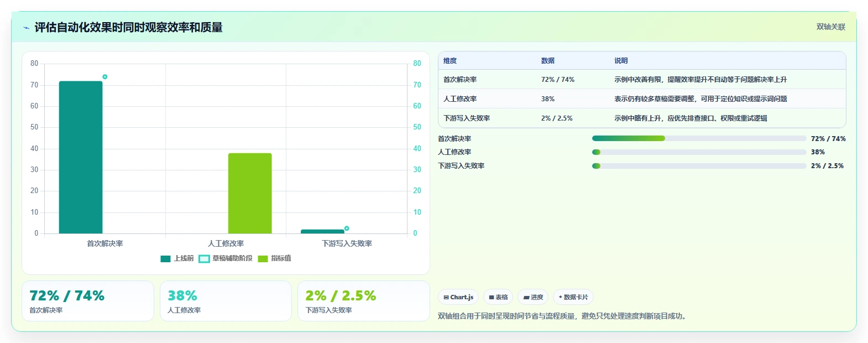
Task: Select the 数据卡片 tag
Action: pyautogui.click(x=573, y=297)
